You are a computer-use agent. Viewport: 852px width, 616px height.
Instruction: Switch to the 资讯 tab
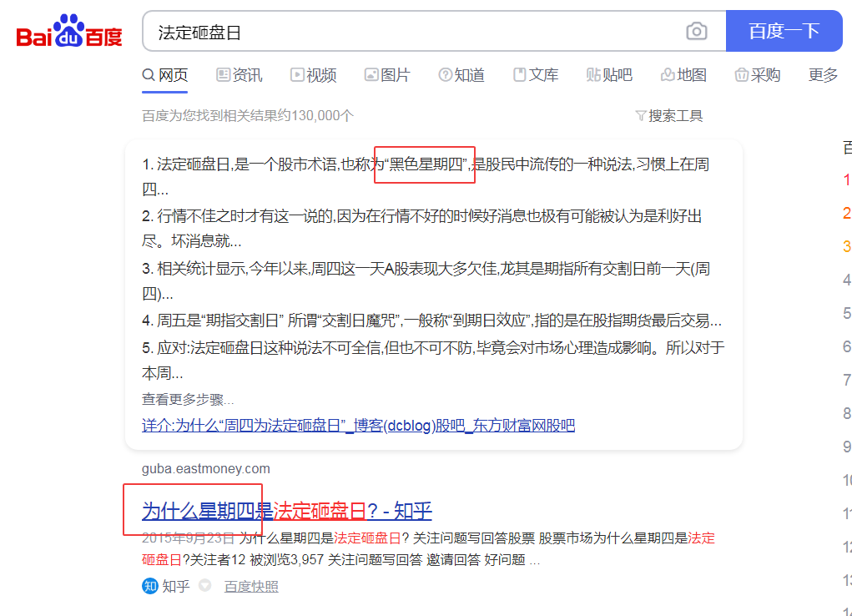click(x=239, y=74)
